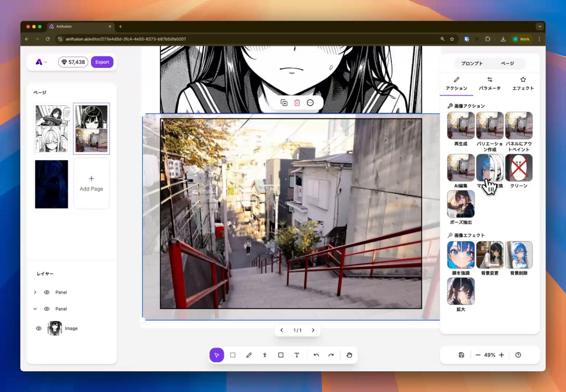
Task: Choose the panel rectangle tool
Action: pyautogui.click(x=281, y=355)
